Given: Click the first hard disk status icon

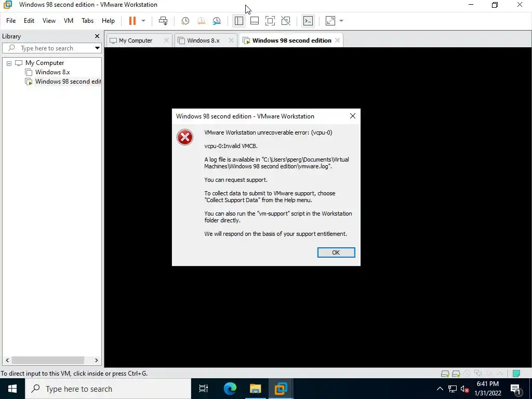Looking at the screenshot, I should click(445, 374).
